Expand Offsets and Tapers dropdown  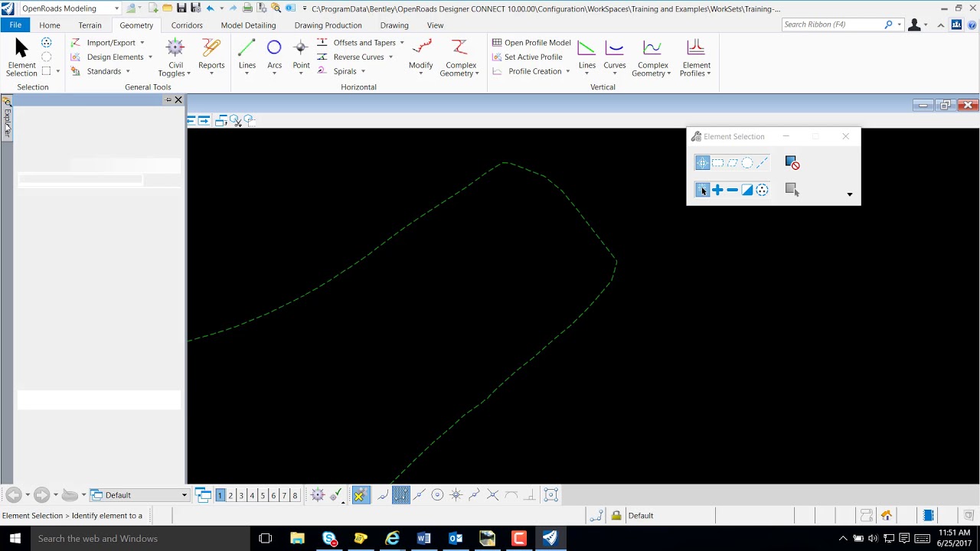tap(402, 43)
